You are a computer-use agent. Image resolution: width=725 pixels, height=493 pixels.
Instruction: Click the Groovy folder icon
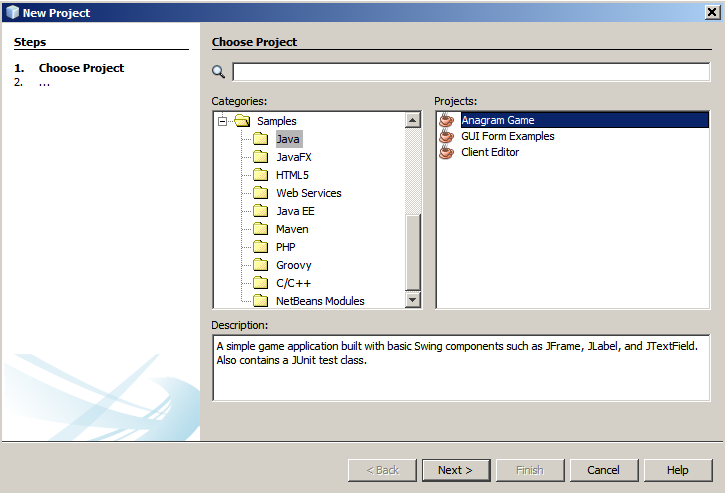(260, 265)
